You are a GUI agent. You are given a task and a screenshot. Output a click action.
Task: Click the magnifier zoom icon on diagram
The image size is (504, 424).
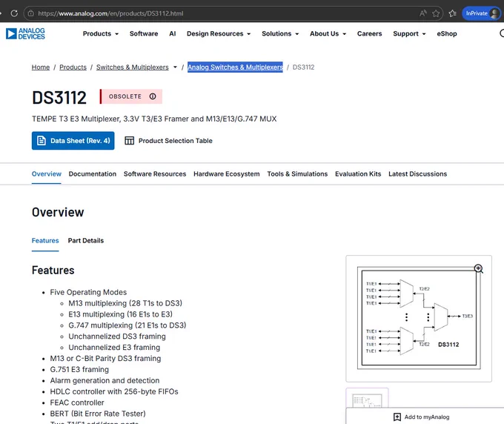(x=479, y=269)
